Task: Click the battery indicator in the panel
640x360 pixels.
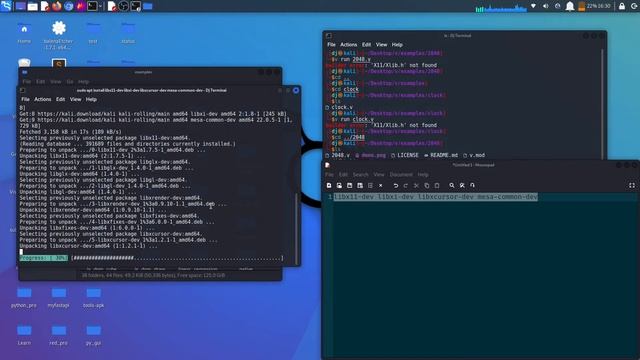Action: 582,6
